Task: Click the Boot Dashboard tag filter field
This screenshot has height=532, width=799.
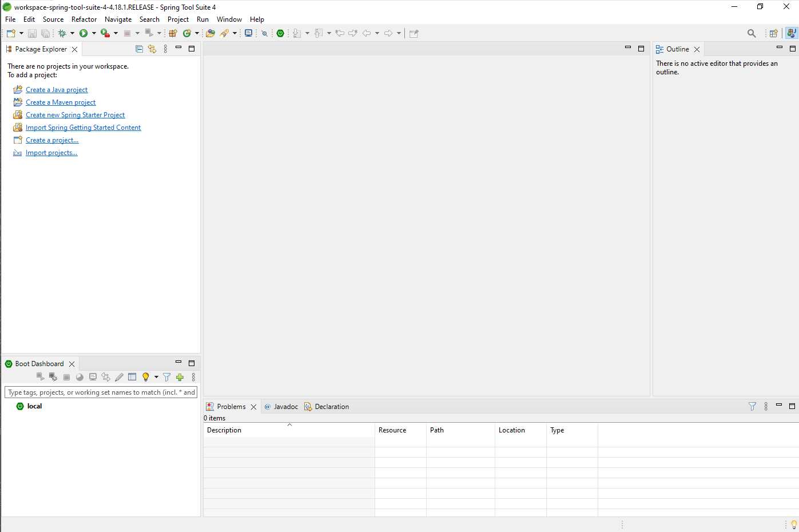Action: click(101, 392)
